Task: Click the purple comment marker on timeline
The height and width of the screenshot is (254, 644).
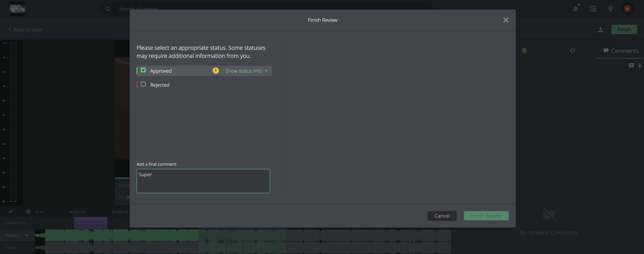Action: pos(90,223)
